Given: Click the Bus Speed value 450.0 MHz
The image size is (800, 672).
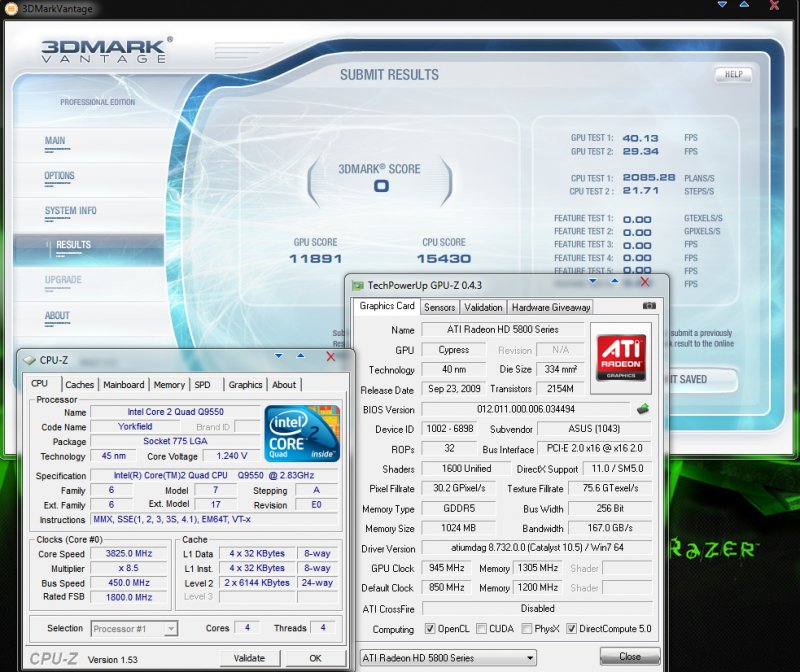Looking at the screenshot, I should 129,583.
